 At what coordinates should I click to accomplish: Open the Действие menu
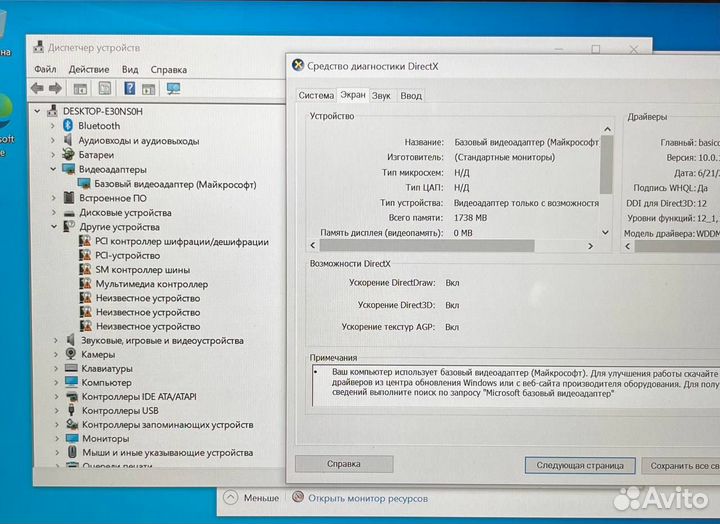(x=89, y=69)
